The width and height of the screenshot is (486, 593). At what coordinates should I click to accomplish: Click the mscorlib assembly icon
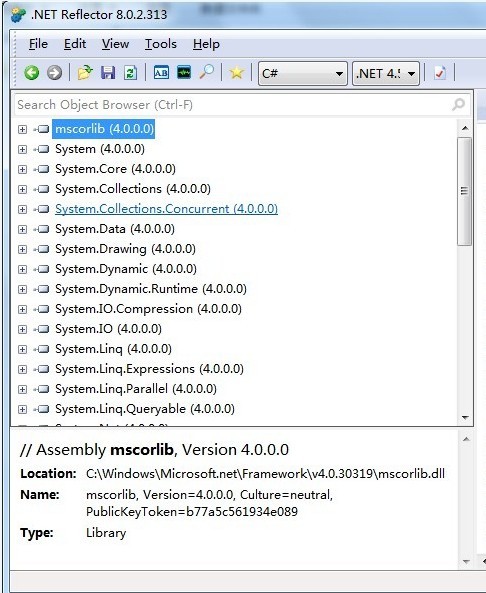click(x=42, y=129)
